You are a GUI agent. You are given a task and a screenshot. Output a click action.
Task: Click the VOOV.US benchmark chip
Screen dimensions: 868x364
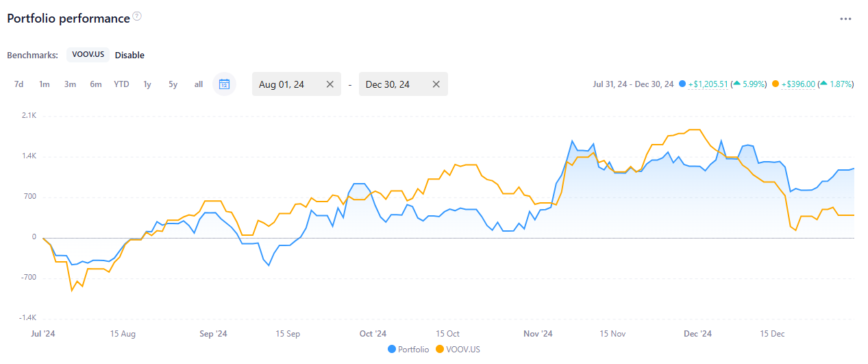click(x=88, y=55)
